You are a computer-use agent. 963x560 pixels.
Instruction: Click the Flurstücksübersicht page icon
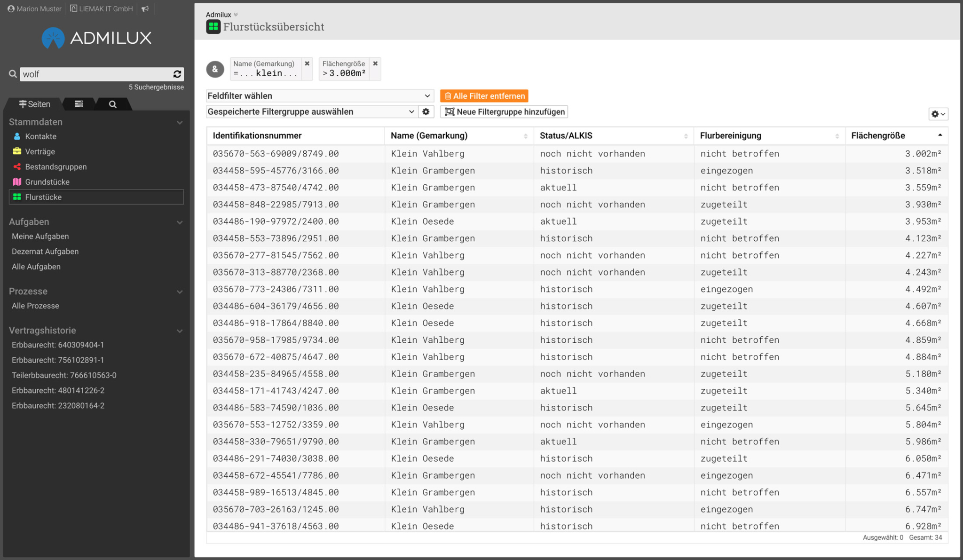[213, 27]
